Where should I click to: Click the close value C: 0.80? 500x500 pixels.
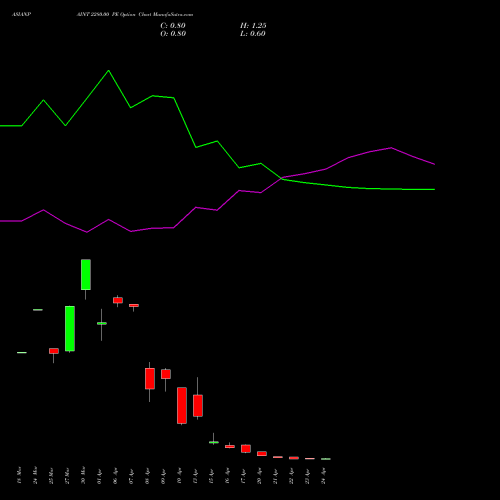point(173,26)
